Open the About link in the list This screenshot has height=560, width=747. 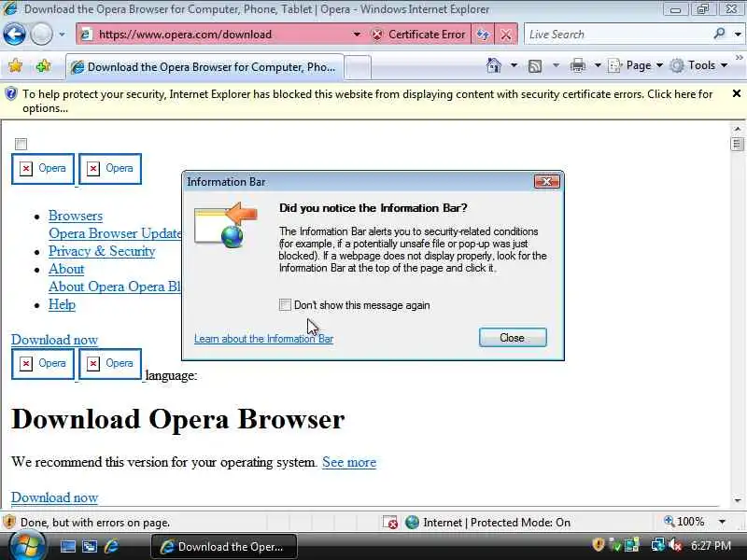click(x=66, y=269)
